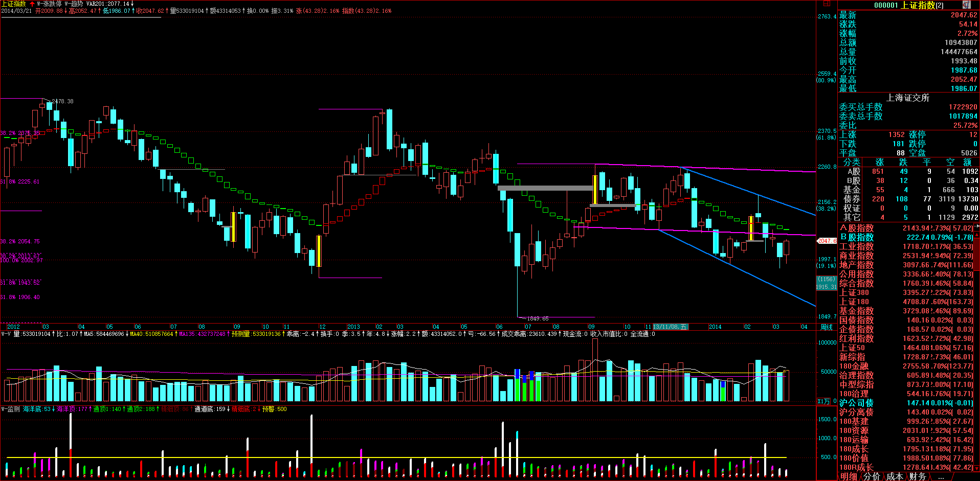
Task: Select the A股指数 row in index list
Action: tap(856, 228)
